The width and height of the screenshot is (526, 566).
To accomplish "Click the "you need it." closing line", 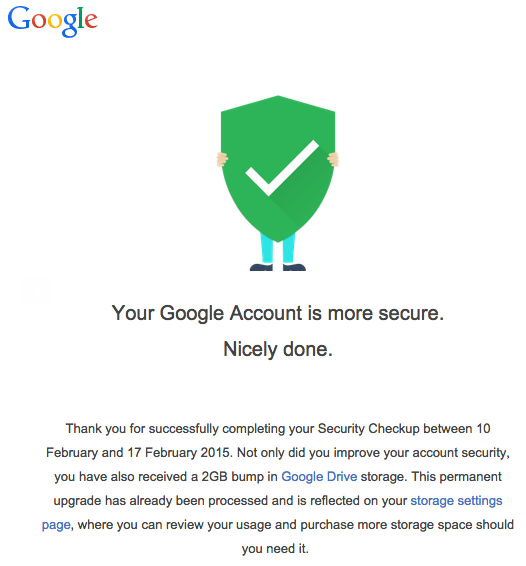I will coord(275,549).
